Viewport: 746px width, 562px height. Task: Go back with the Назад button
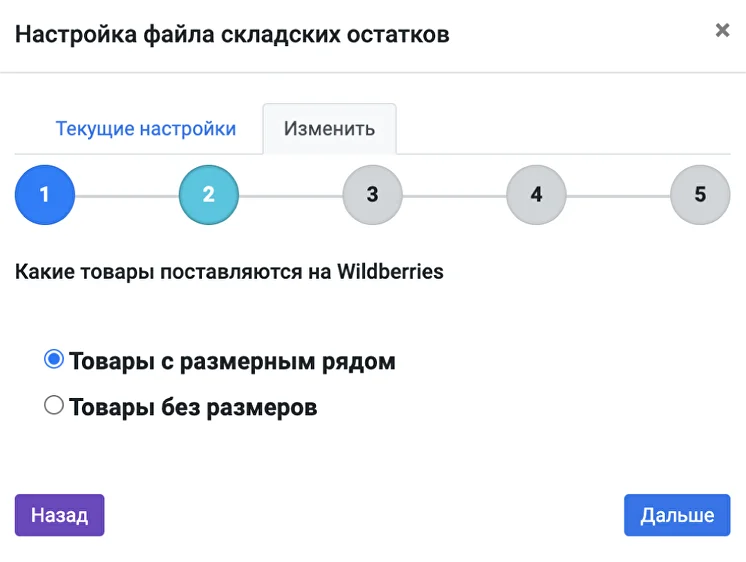tap(59, 515)
